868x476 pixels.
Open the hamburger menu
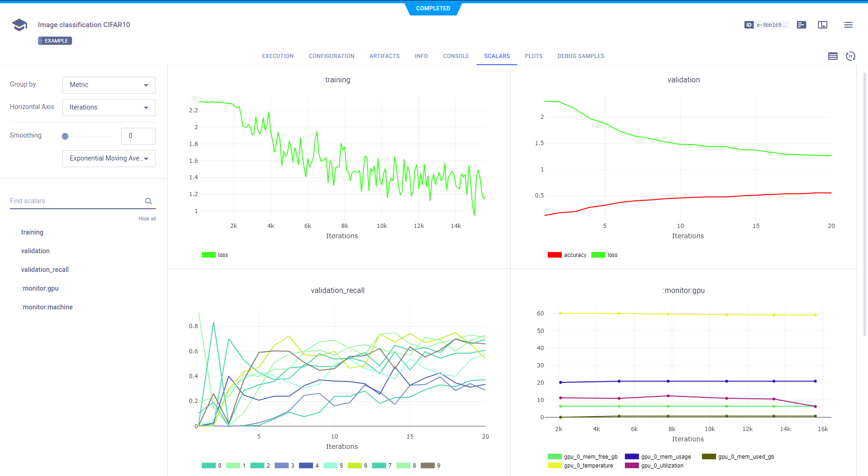click(848, 25)
